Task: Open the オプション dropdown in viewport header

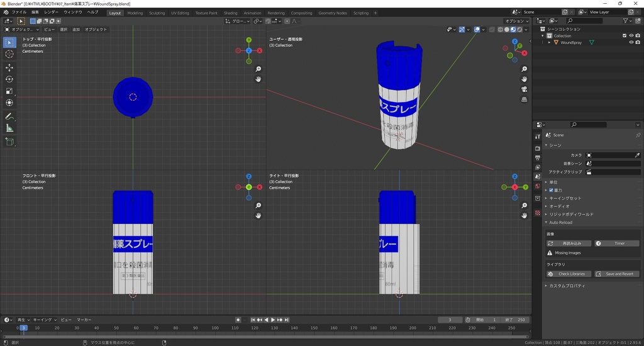Action: point(516,21)
